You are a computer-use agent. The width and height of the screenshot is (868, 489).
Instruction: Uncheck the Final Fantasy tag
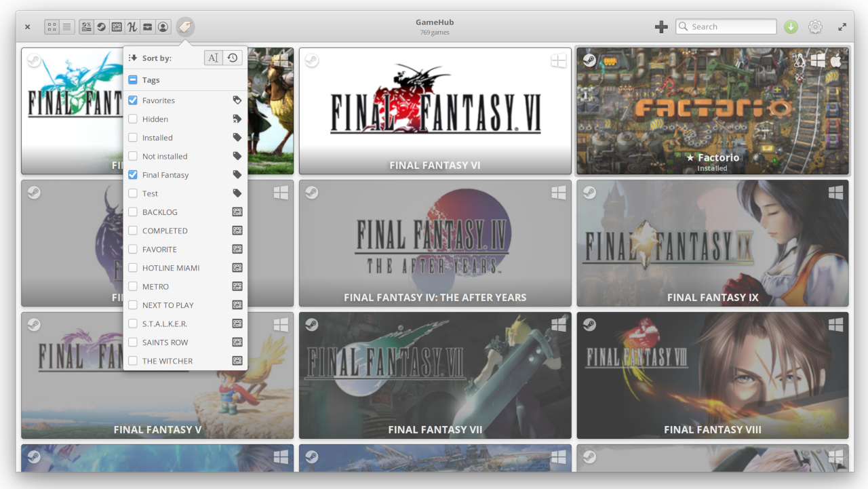pyautogui.click(x=133, y=175)
